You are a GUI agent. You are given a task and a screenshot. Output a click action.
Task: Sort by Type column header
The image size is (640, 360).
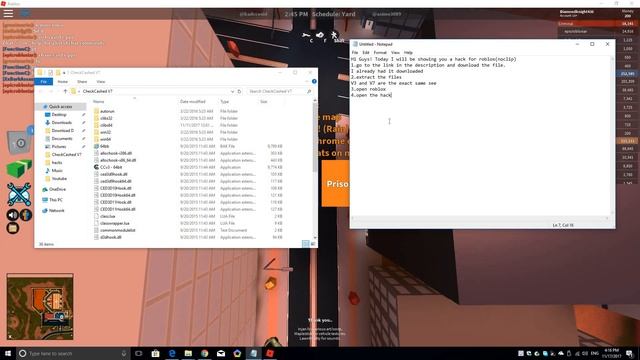coord(224,102)
